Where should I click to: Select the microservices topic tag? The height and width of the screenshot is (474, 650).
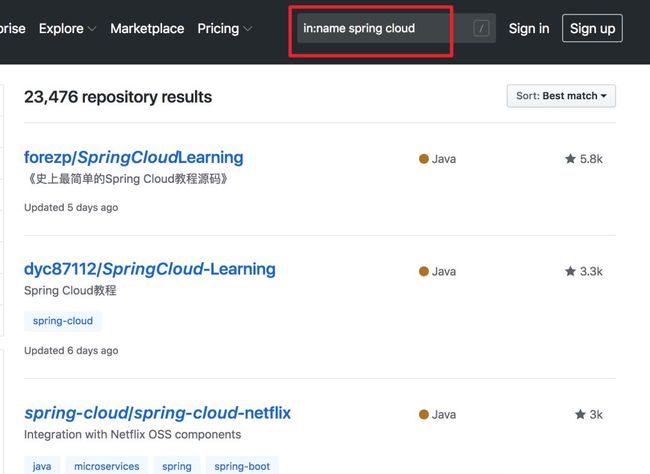107,466
